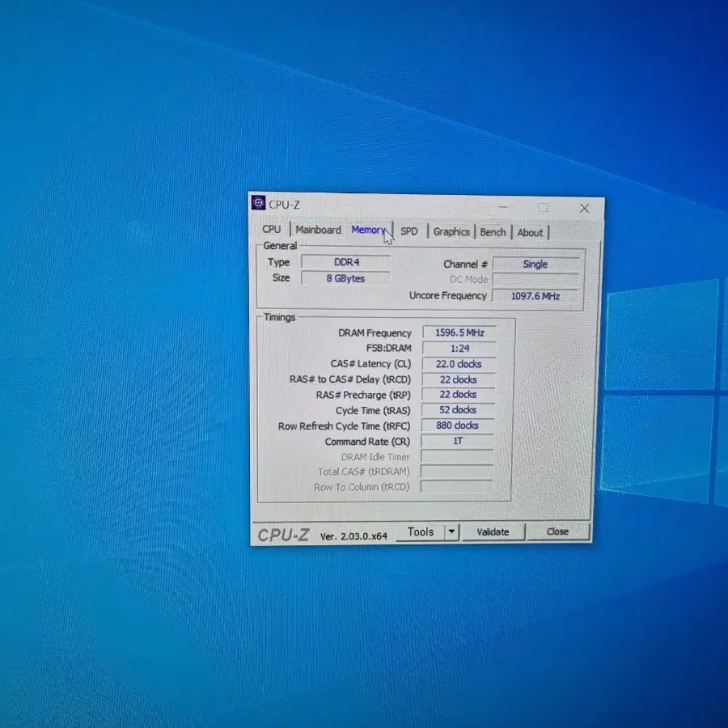Screen dimensions: 728x728
Task: Switch to the Graphics tab
Action: coord(451,231)
